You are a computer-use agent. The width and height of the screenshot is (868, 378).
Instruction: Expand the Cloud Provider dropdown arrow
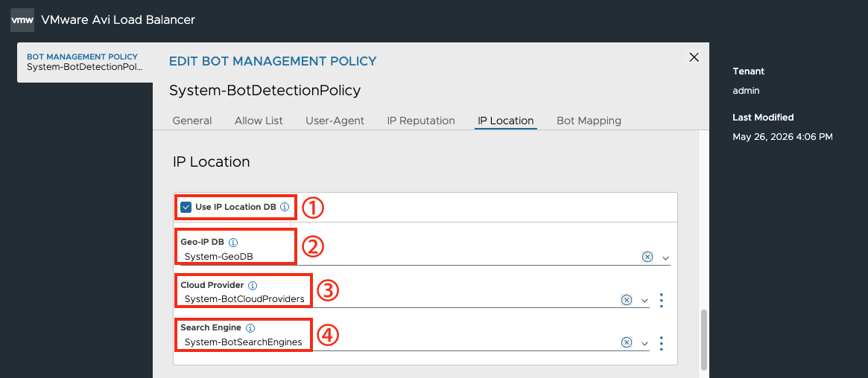[644, 300]
